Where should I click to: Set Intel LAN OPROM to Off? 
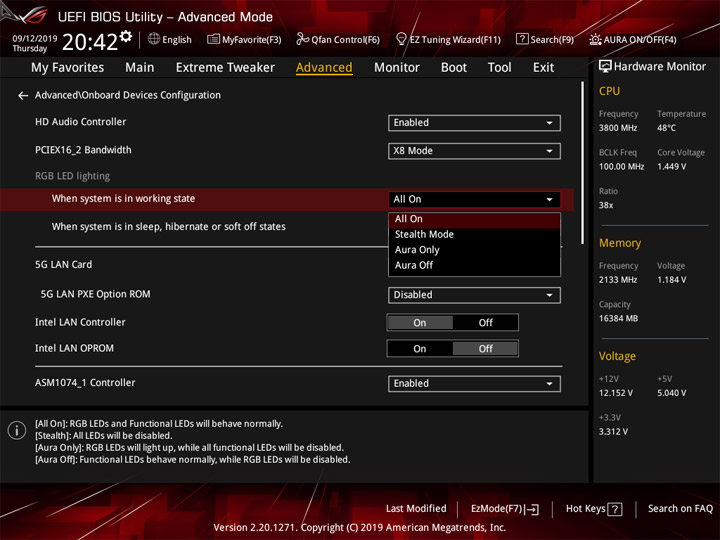coord(485,349)
